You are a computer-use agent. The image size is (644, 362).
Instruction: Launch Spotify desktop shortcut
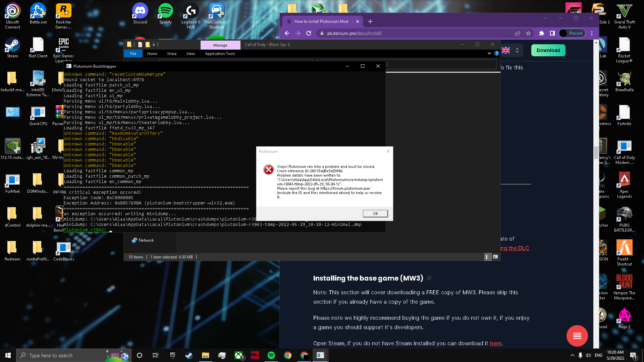click(165, 13)
